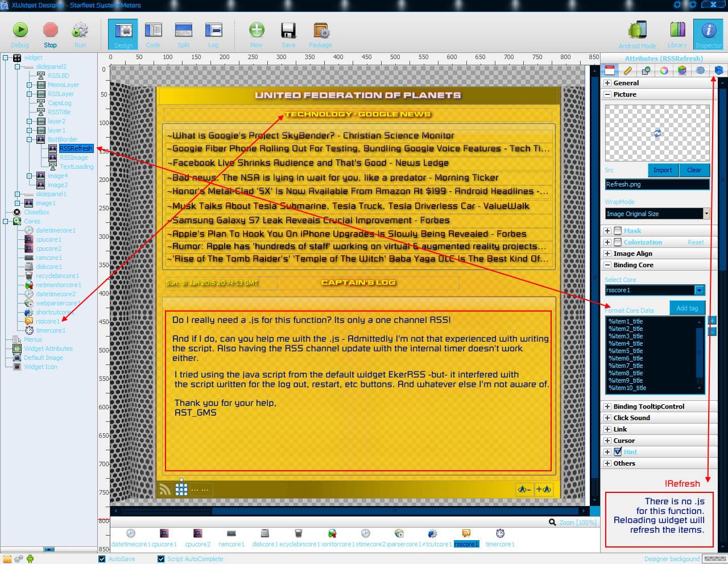Open the Select Core dropdown
Image resolution: width=728 pixels, height=564 pixels.
coord(700,290)
